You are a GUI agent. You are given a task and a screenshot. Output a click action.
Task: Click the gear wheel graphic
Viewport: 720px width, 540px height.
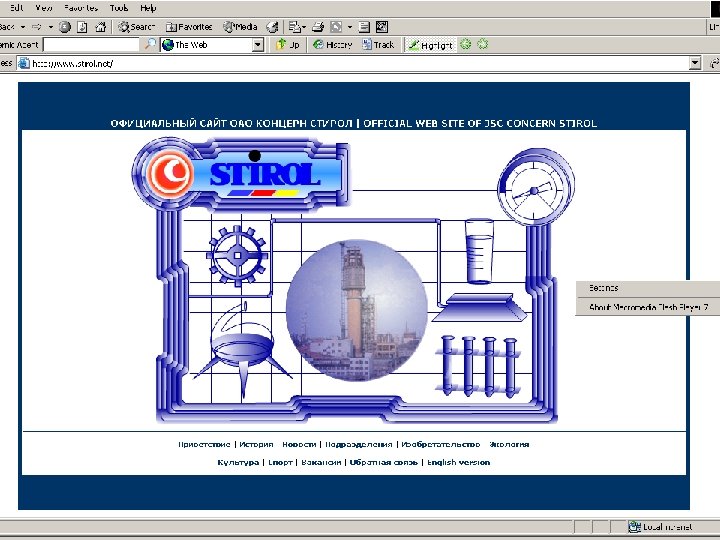[x=237, y=255]
